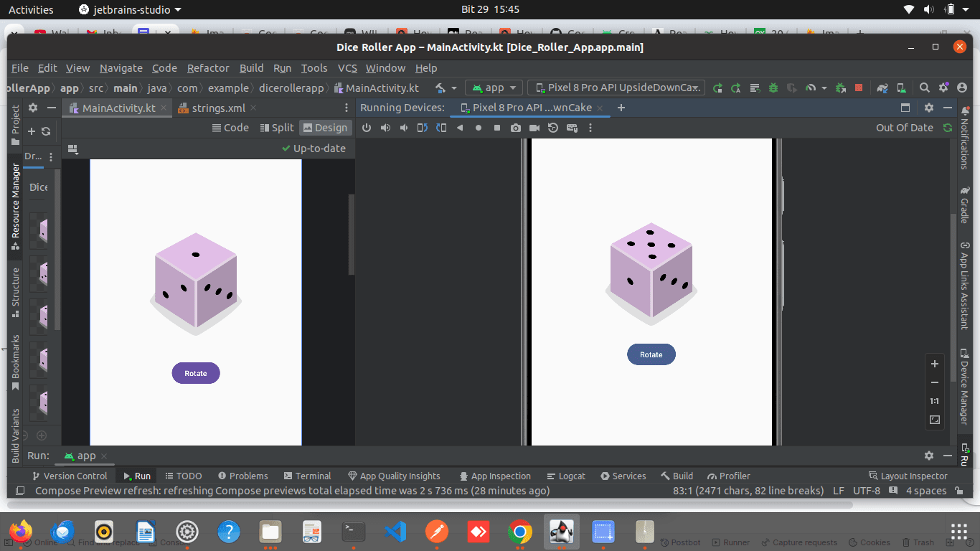
Task: Open the Layout Inspector panel
Action: click(x=908, y=476)
